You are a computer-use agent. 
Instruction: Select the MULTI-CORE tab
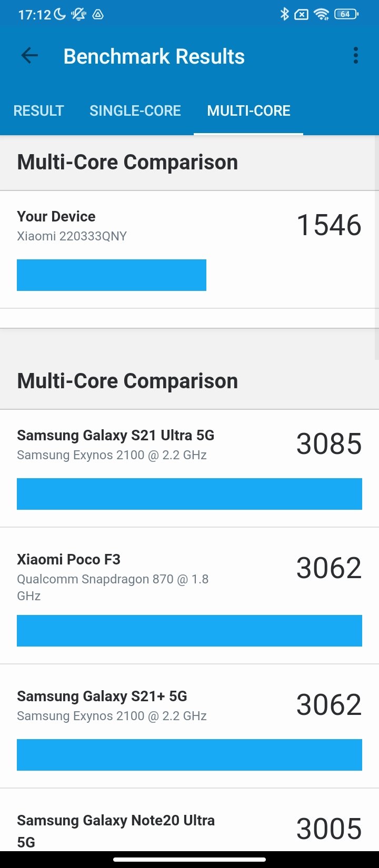coord(248,110)
